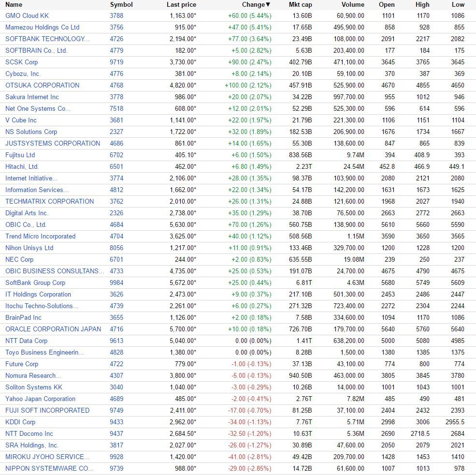The image size is (476, 476).
Task: Open SOFTBRAIN Co., Ltd. link
Action: point(36,50)
